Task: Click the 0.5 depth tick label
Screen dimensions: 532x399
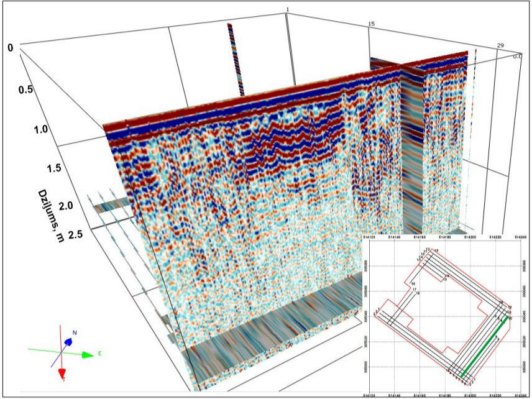Action: pyautogui.click(x=25, y=89)
